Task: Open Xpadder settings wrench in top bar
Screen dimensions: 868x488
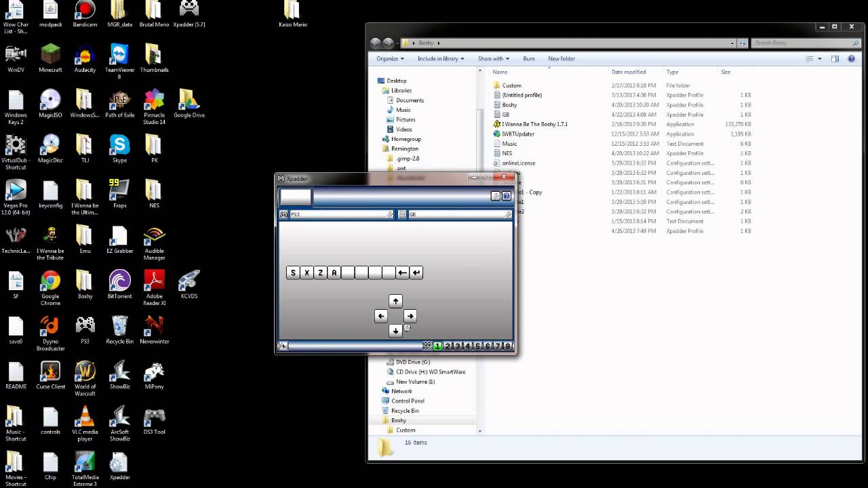Action: click(496, 196)
